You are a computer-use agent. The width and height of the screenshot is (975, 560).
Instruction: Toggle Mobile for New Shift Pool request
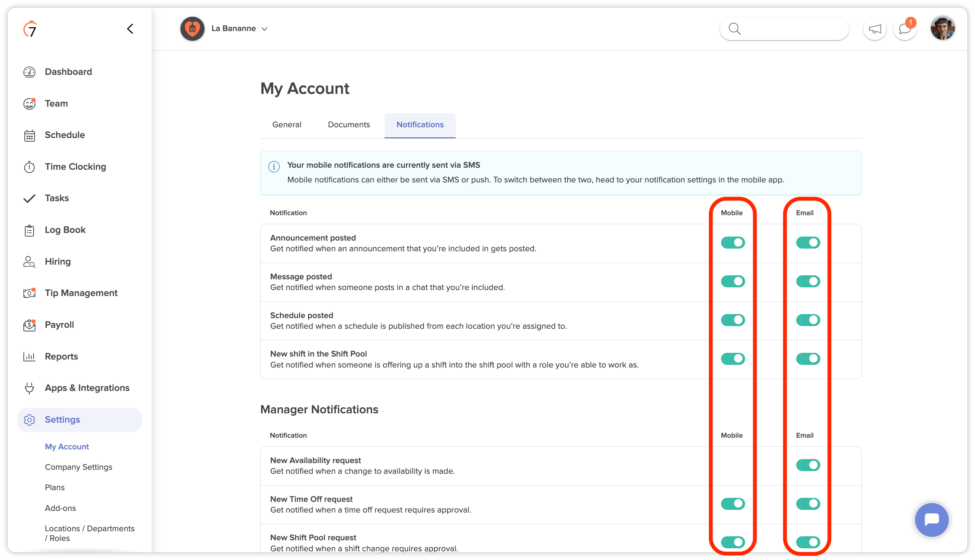click(733, 542)
